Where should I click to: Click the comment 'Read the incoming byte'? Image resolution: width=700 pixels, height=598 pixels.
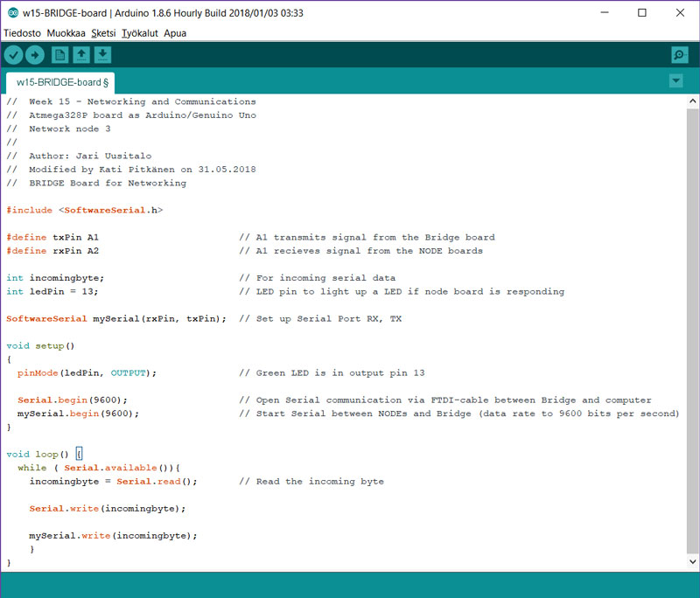tap(320, 482)
